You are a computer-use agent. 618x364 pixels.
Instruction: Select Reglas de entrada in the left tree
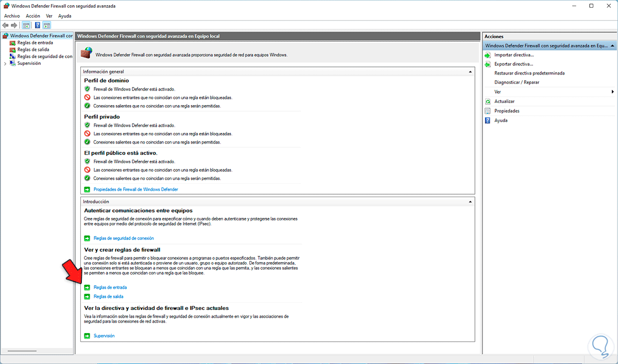[x=35, y=43]
